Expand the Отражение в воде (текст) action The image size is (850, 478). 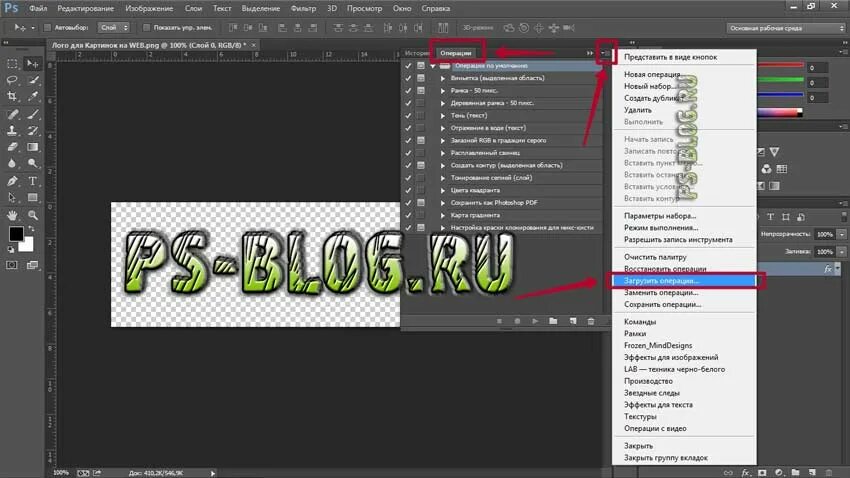(x=443, y=128)
